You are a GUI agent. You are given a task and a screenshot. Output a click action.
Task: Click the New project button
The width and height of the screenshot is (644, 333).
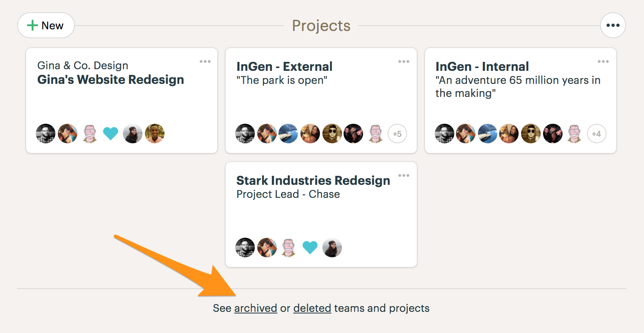46,26
